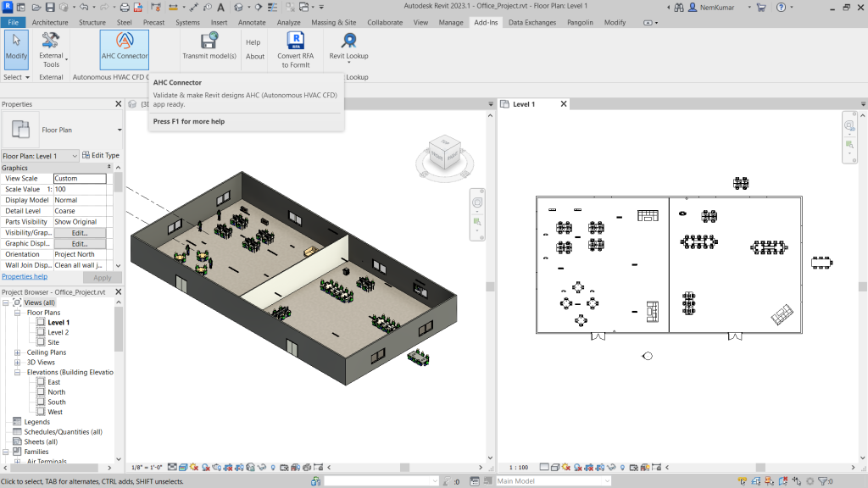Toggle shadows in 3D view control bar
This screenshot has width=868, height=488.
(205, 467)
